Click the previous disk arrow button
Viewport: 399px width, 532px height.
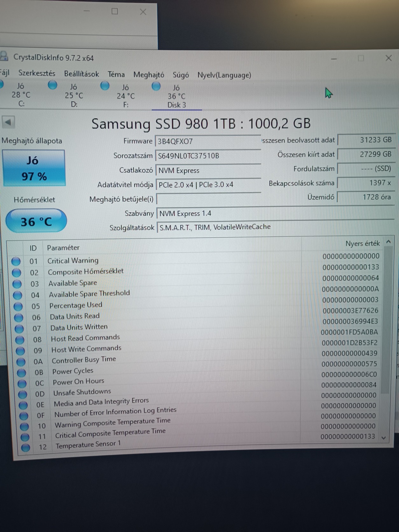[x=8, y=122]
